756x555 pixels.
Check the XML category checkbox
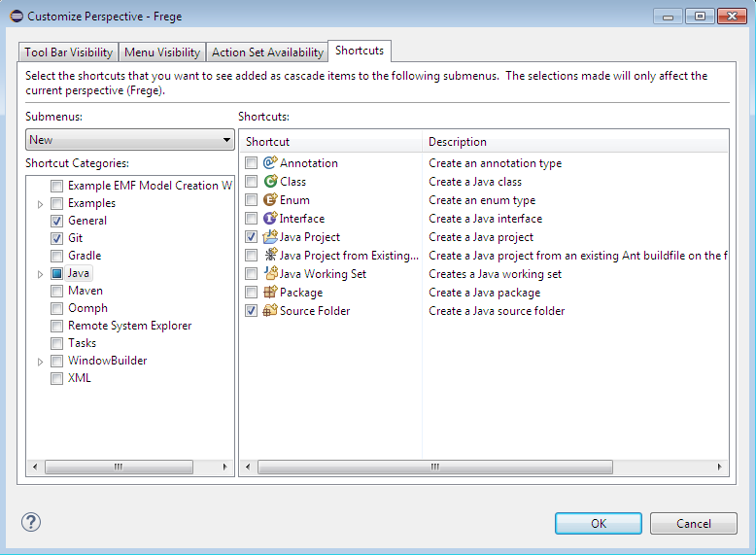[x=56, y=378]
